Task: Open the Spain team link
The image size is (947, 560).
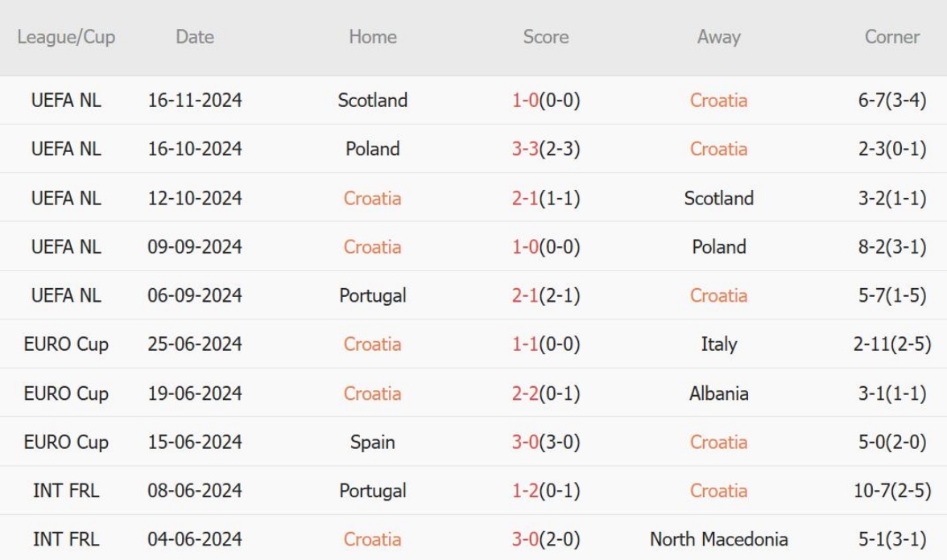Action: (x=372, y=442)
